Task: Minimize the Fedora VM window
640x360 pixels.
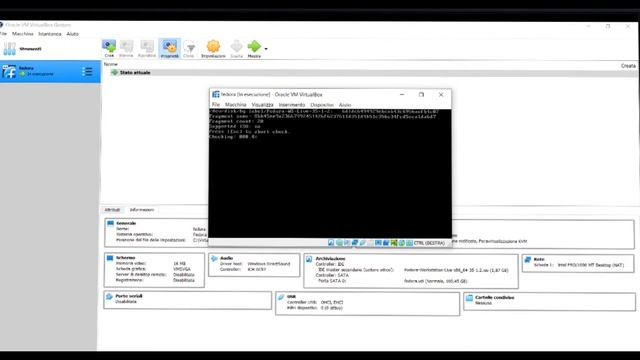Action: tap(402, 94)
